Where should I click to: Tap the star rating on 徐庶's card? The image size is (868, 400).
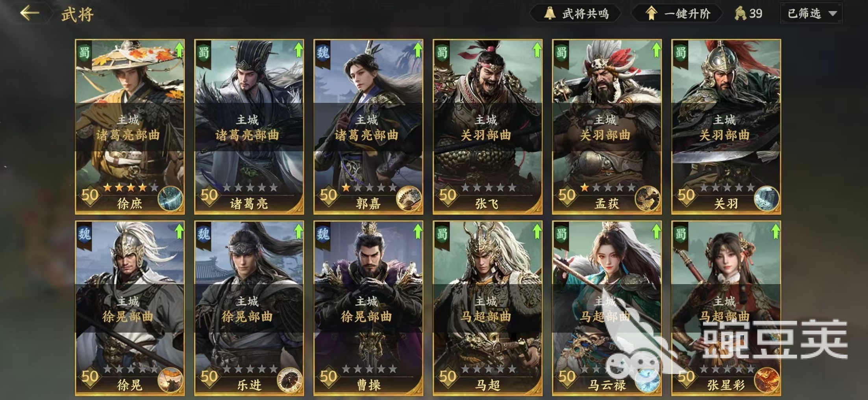click(131, 188)
